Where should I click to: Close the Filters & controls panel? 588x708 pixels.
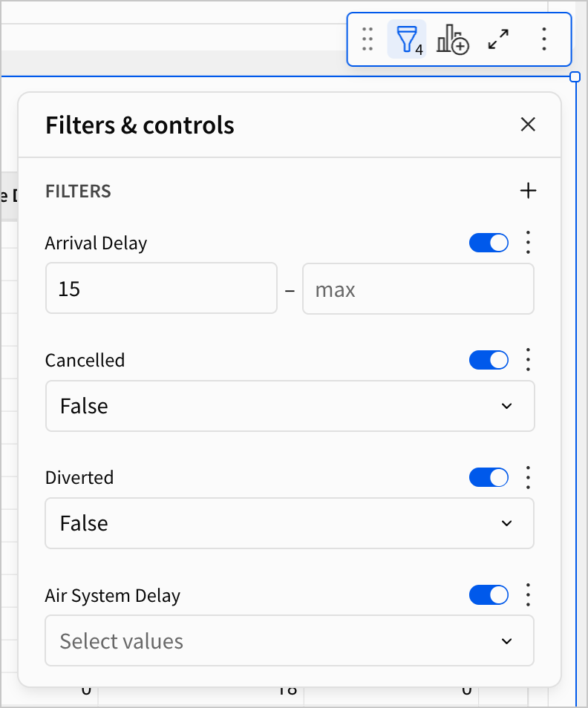528,125
